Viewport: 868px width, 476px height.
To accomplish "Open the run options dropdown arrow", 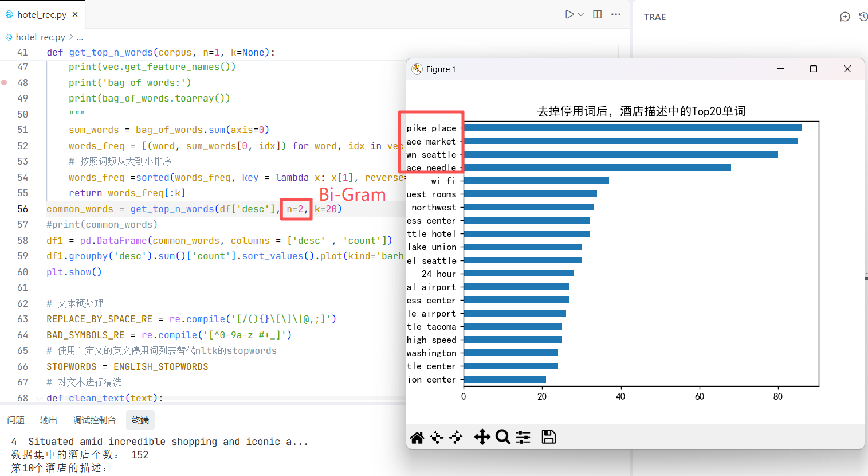I will click(581, 14).
